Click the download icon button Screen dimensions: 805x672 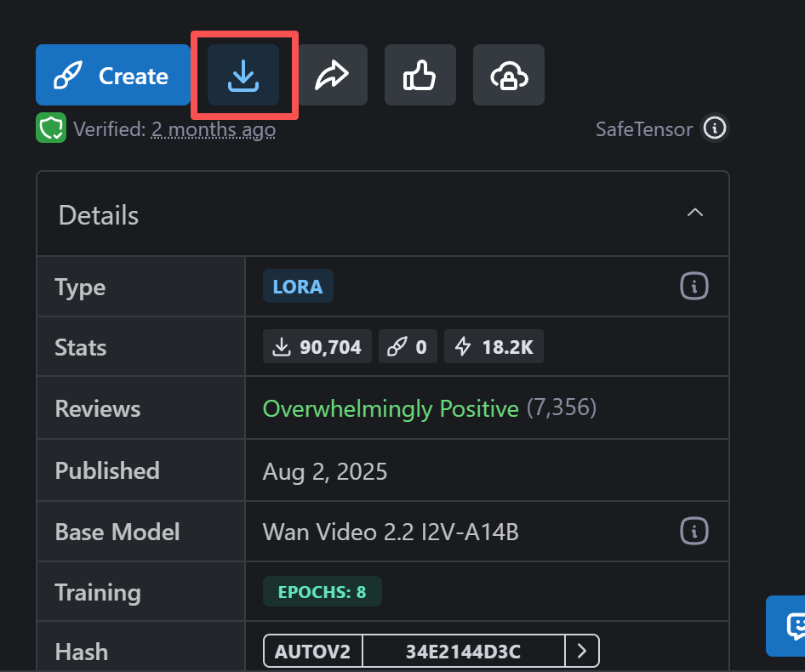pos(243,77)
